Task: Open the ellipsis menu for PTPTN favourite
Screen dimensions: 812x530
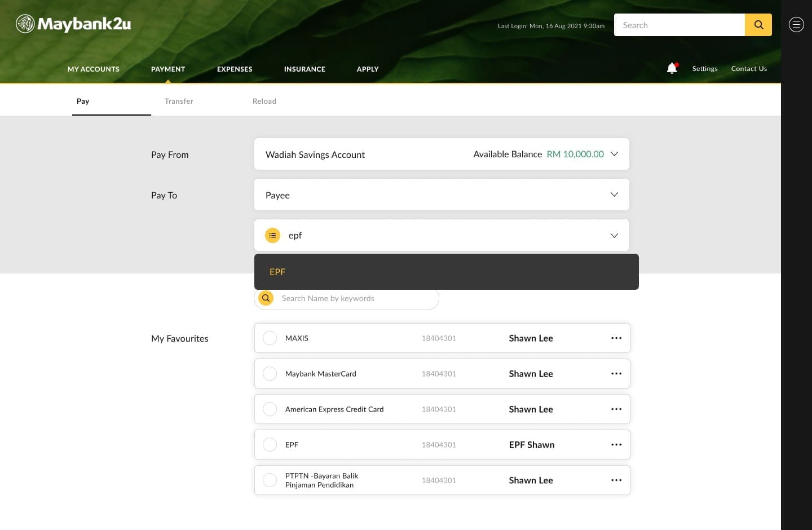Action: coord(616,480)
